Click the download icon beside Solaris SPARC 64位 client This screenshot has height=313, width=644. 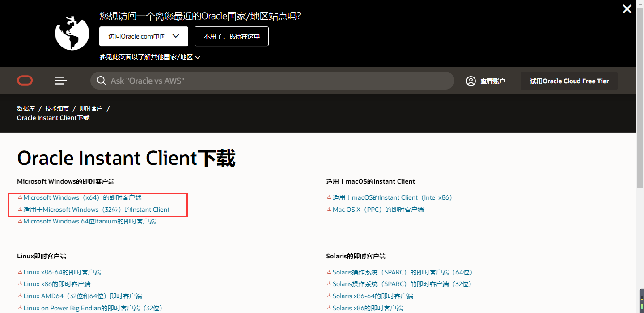[329, 272]
